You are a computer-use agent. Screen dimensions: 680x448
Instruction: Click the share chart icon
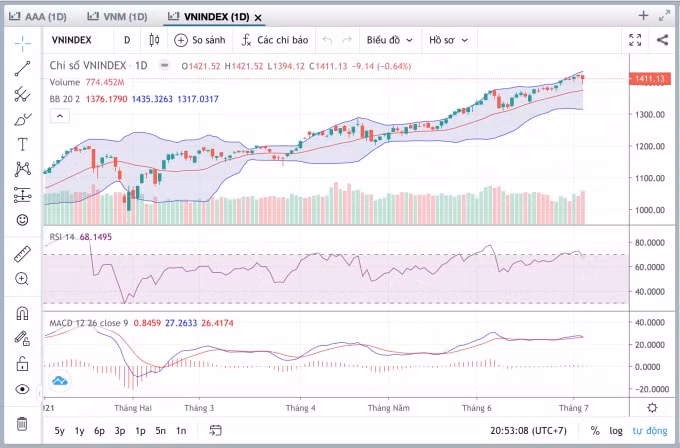click(x=662, y=40)
